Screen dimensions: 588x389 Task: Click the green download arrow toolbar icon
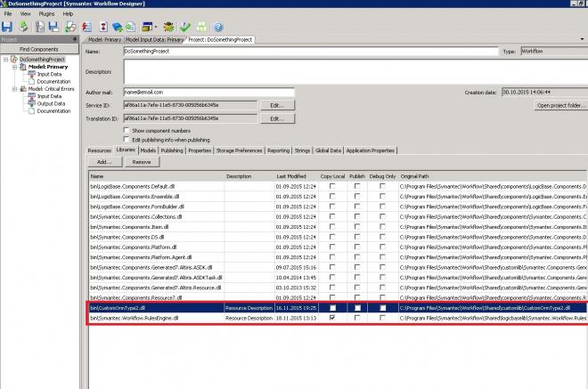[24, 27]
